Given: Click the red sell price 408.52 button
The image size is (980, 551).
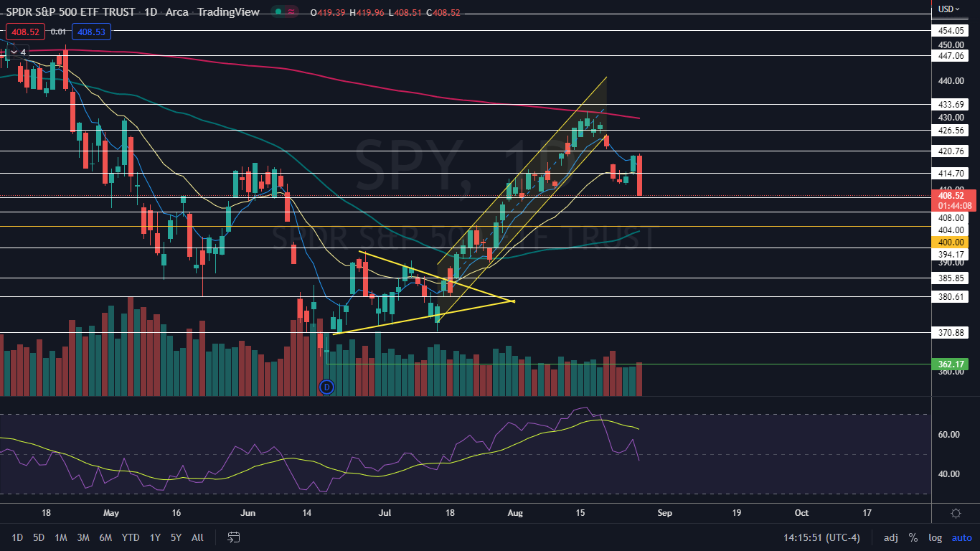Looking at the screenshot, I should (x=25, y=32).
